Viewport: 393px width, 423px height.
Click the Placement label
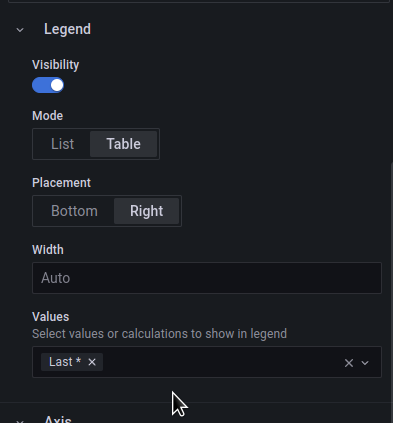coord(61,183)
